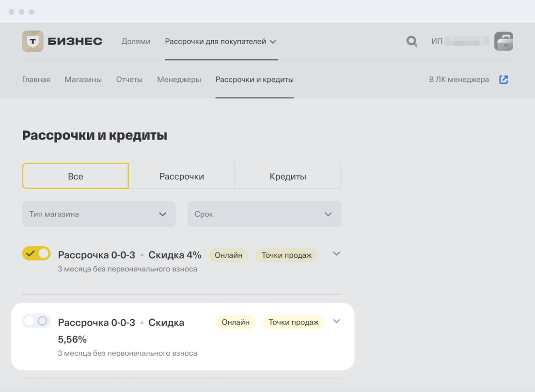Open the Менеджеры tab
The image size is (535, 392).
[x=179, y=79]
